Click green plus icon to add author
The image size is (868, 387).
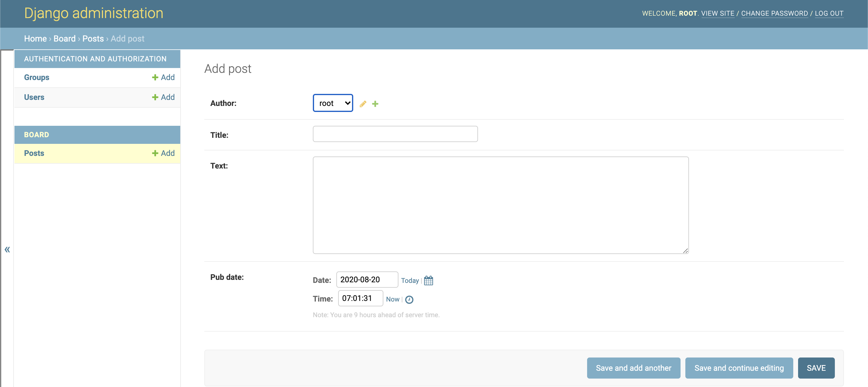click(x=375, y=104)
